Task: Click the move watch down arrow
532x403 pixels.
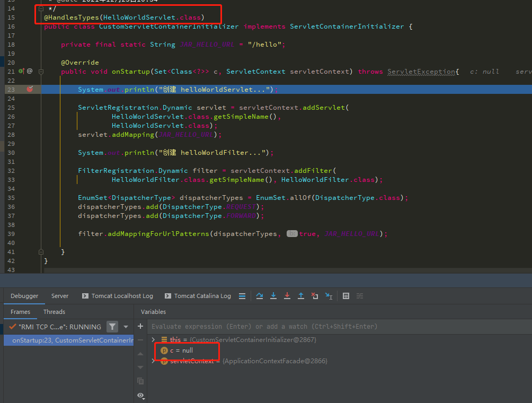Action: coord(140,367)
